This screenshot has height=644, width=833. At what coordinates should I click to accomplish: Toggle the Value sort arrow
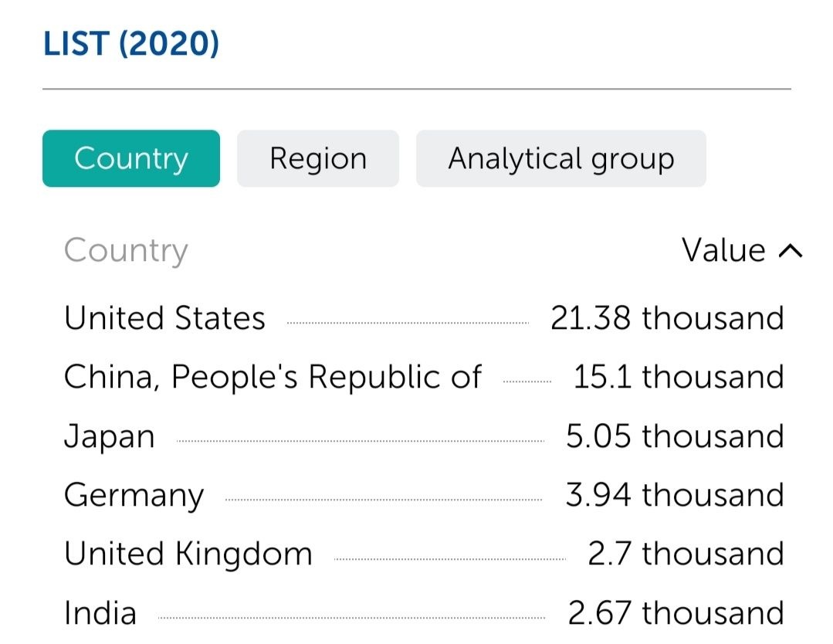(791, 250)
